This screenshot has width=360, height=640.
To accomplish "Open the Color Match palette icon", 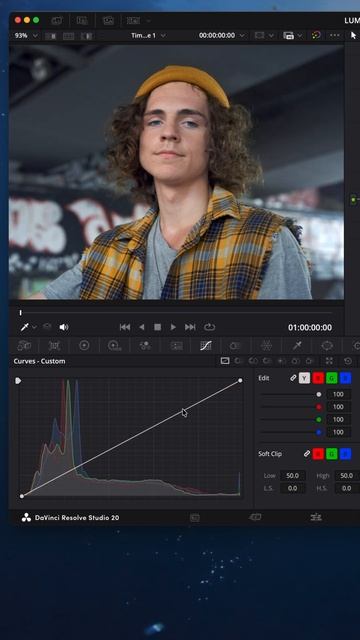I will [x=54, y=345].
